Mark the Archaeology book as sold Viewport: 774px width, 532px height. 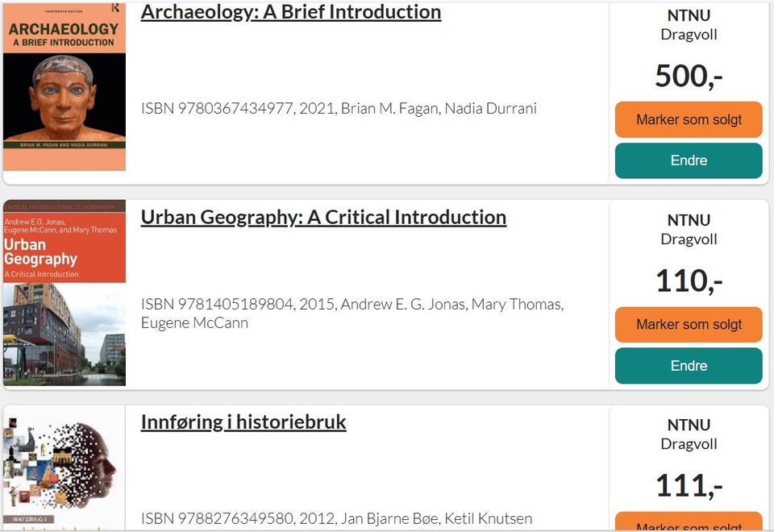689,120
